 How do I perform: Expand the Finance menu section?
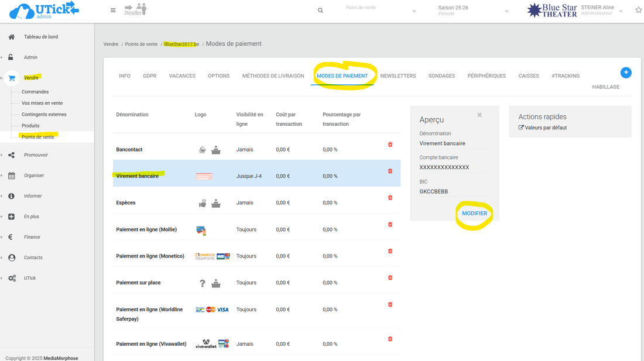(32, 237)
